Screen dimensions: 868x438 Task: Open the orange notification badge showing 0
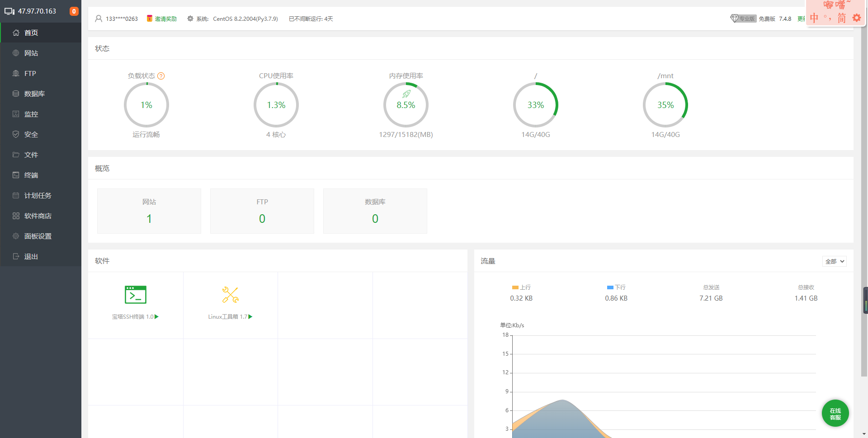(x=74, y=11)
